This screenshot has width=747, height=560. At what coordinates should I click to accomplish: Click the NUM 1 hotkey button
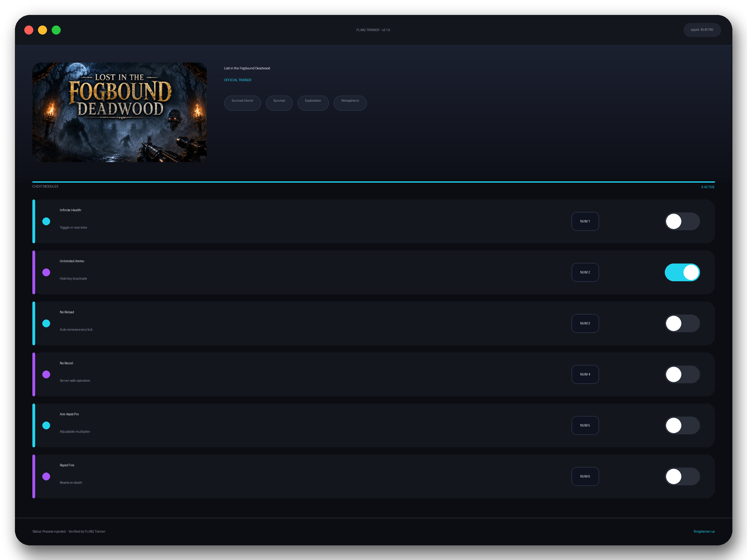point(585,222)
